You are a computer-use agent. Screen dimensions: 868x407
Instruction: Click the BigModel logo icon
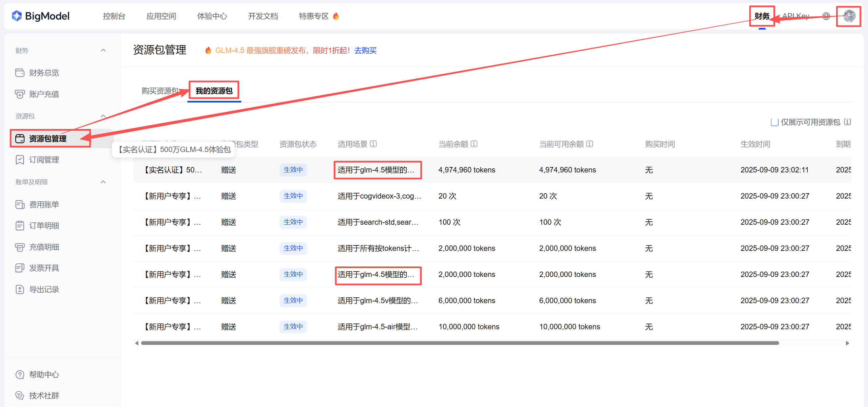click(x=17, y=16)
